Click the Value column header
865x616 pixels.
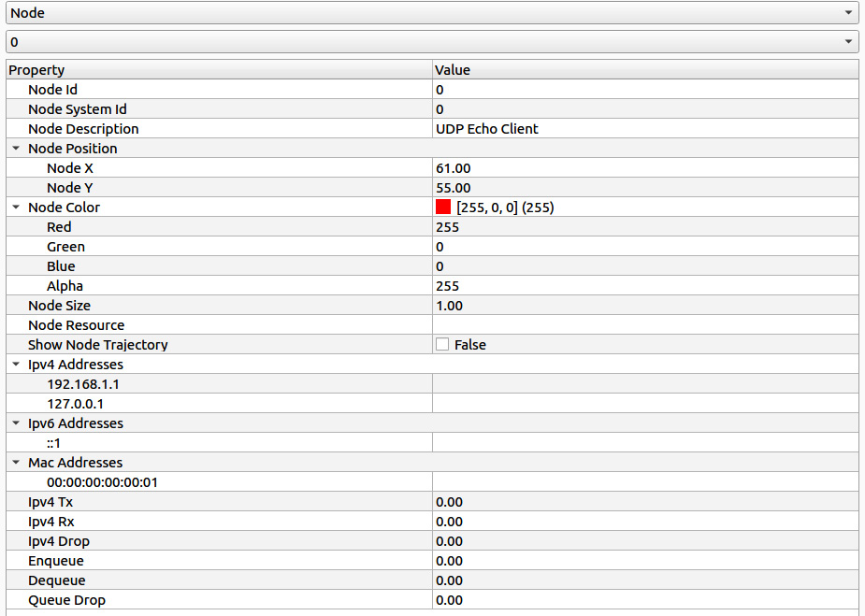pos(645,70)
